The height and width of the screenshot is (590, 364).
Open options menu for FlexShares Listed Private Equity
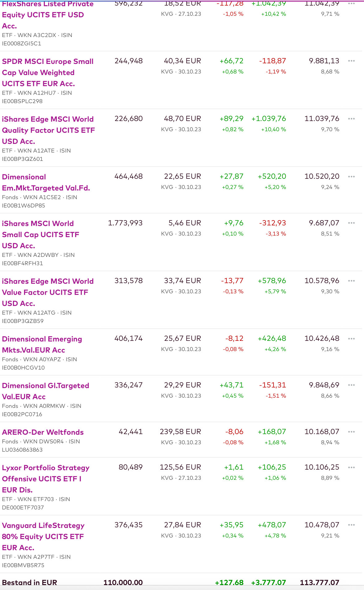point(351,4)
